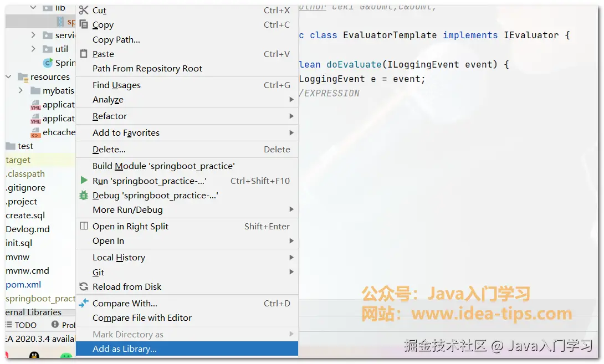The image size is (604, 364).
Task: Choose Delete... menu entry
Action: tap(187, 149)
